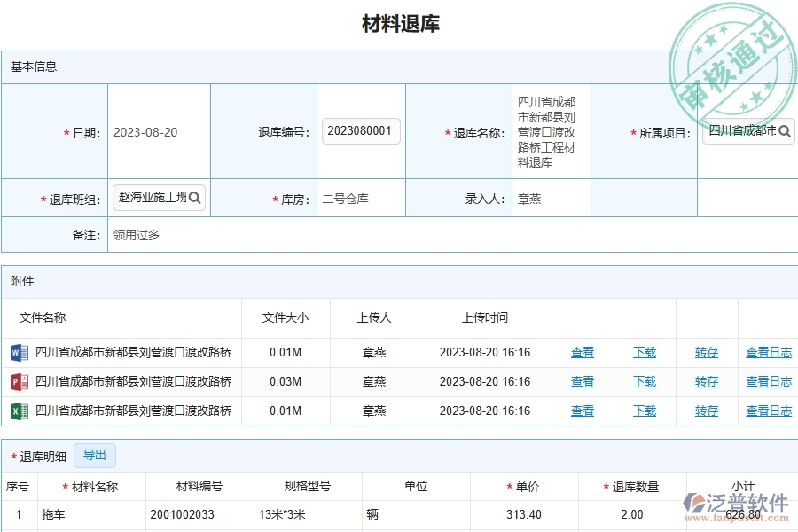798x532 pixels.
Task: Click 转存 on the first attachment row
Action: 707,352
